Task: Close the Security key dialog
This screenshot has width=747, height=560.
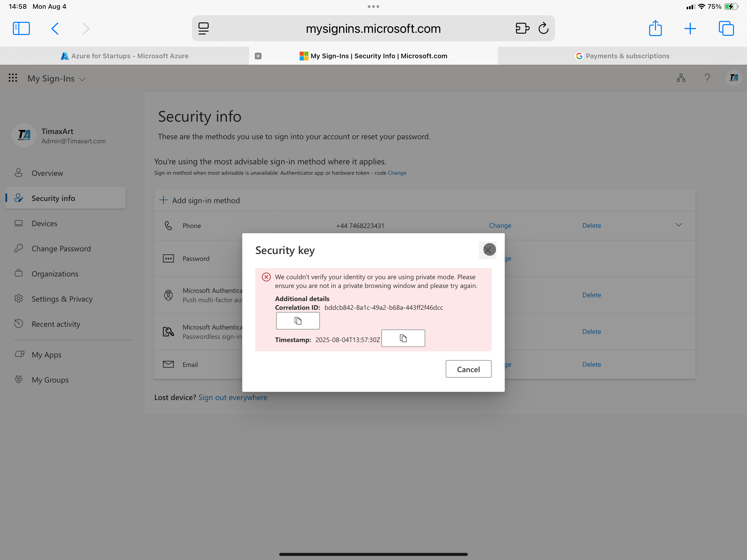Action: [x=489, y=250]
